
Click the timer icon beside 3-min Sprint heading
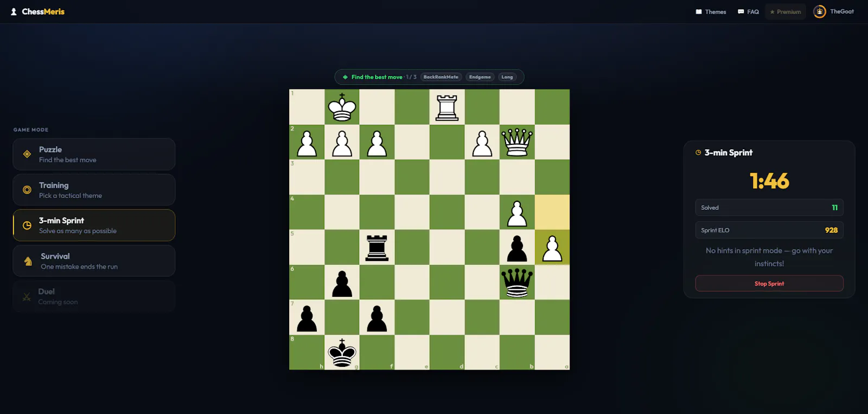pos(698,152)
